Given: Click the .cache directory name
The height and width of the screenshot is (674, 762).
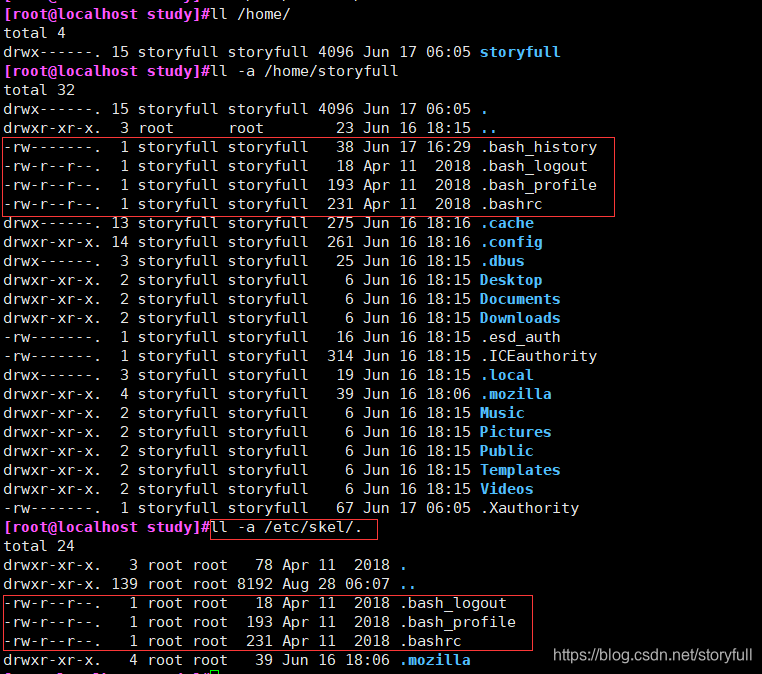Looking at the screenshot, I should tap(507, 223).
